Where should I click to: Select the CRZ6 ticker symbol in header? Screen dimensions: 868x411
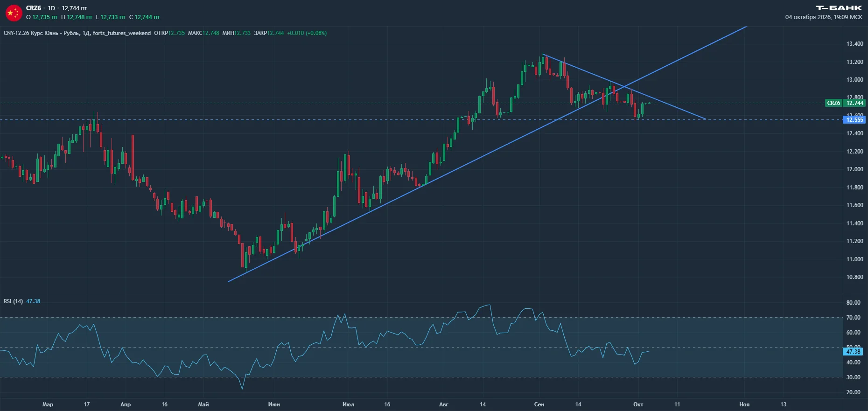click(x=34, y=8)
